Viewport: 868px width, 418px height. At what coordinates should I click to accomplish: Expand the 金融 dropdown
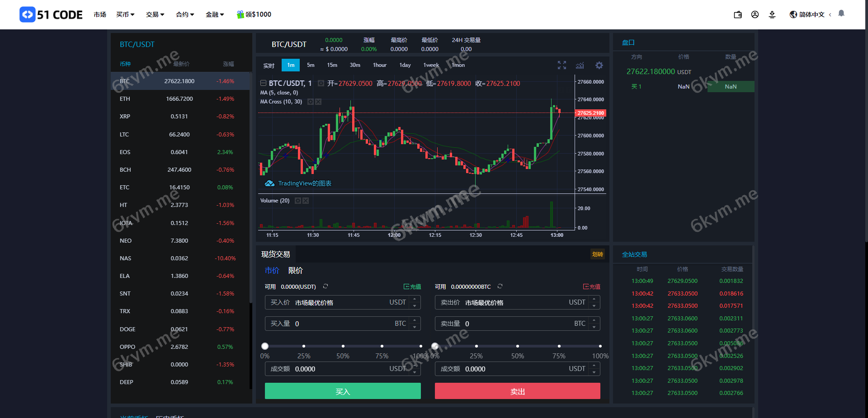(x=214, y=14)
